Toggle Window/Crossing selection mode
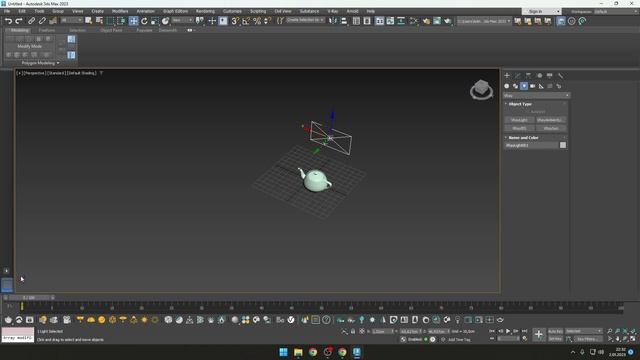Screen dimensions: 640x360 [121, 21]
